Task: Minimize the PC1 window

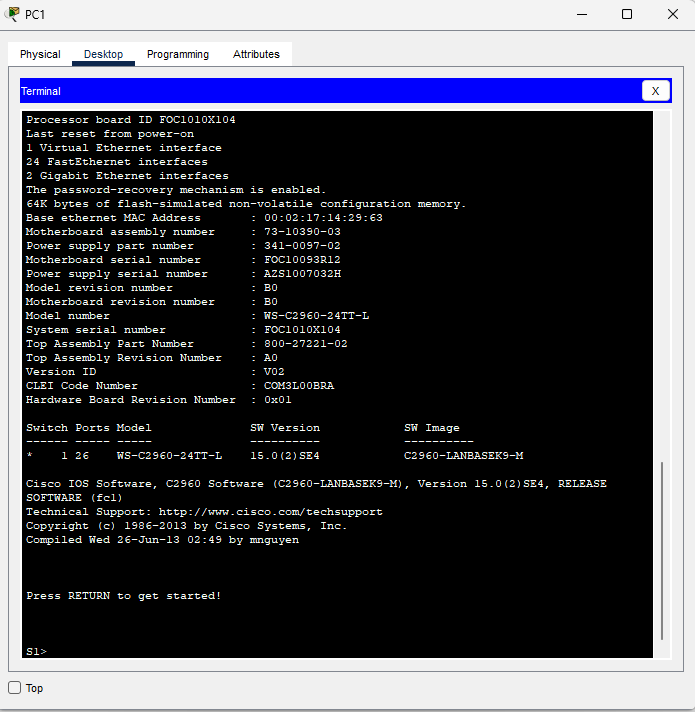Action: [x=582, y=15]
